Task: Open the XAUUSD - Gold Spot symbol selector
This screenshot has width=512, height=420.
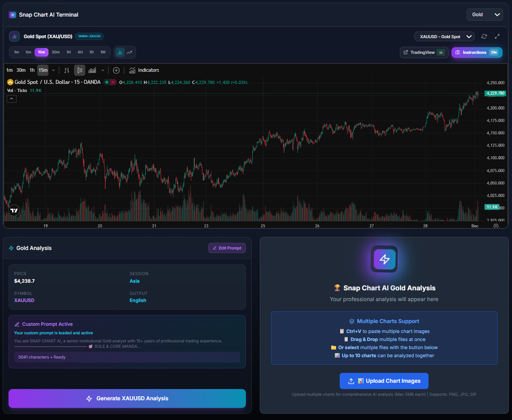Action: click(444, 37)
